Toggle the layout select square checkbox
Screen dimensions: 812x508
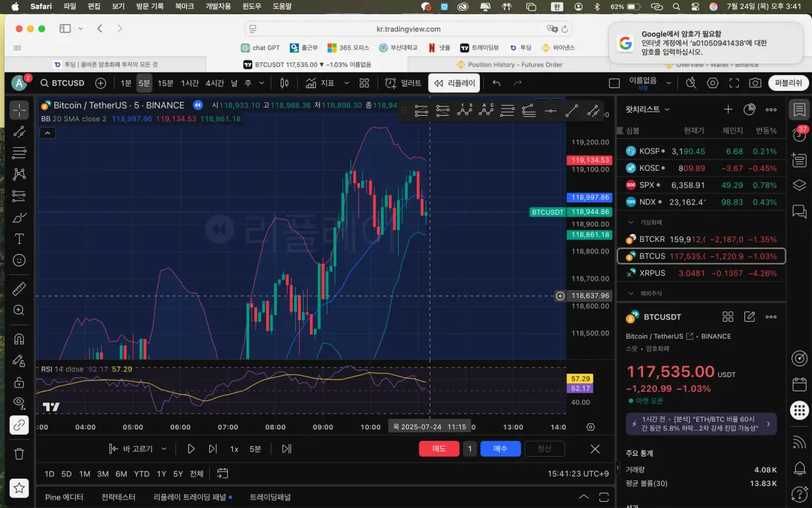(x=614, y=83)
